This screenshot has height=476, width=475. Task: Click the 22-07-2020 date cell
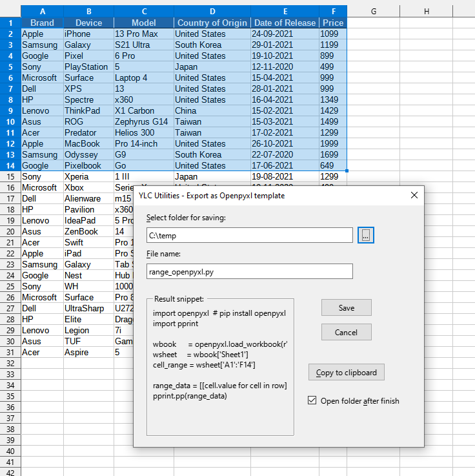click(x=285, y=154)
